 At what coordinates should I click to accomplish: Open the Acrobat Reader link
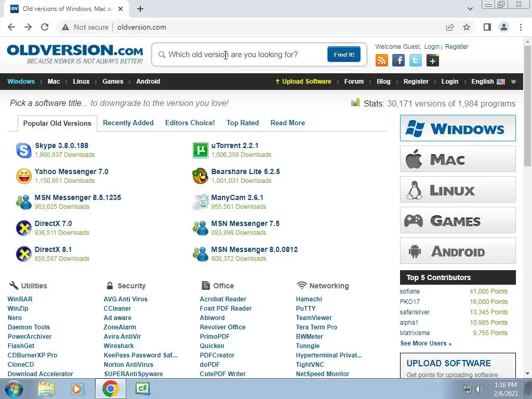[223, 299]
